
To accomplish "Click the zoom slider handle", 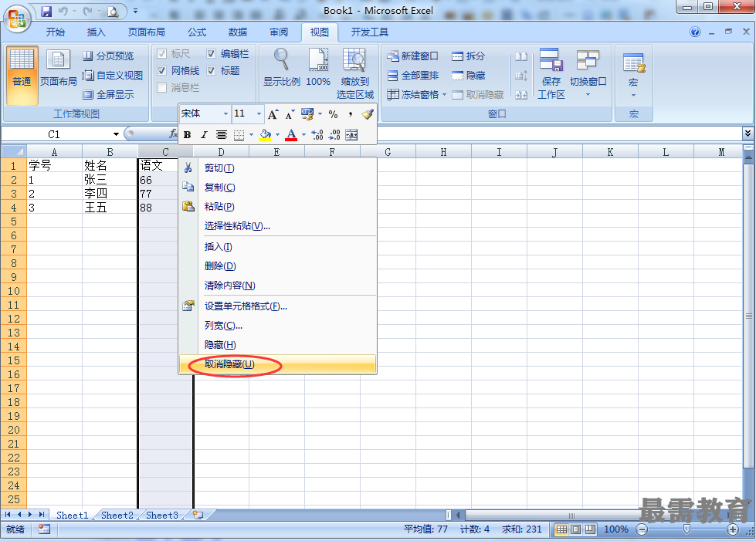I will point(687,529).
